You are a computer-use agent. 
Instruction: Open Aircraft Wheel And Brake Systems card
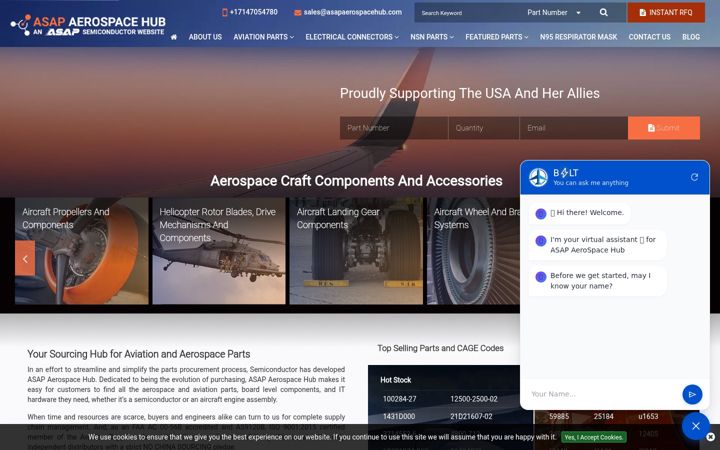click(473, 251)
